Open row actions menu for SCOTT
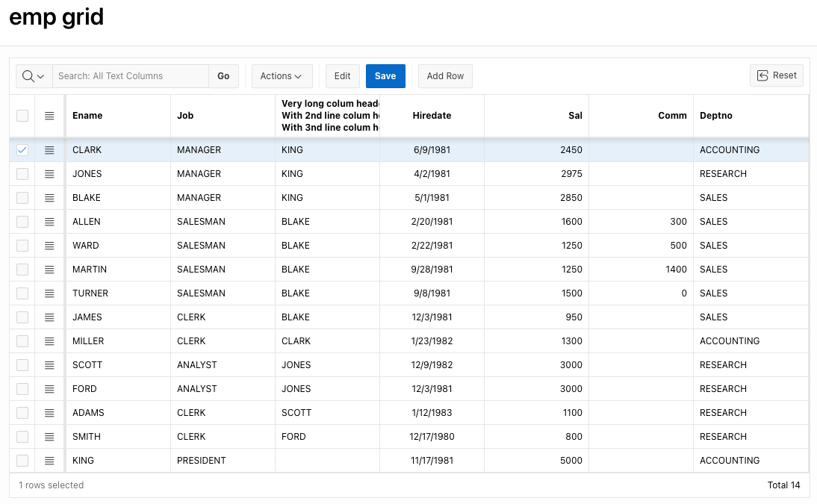This screenshot has width=817, height=504. coord(49,365)
